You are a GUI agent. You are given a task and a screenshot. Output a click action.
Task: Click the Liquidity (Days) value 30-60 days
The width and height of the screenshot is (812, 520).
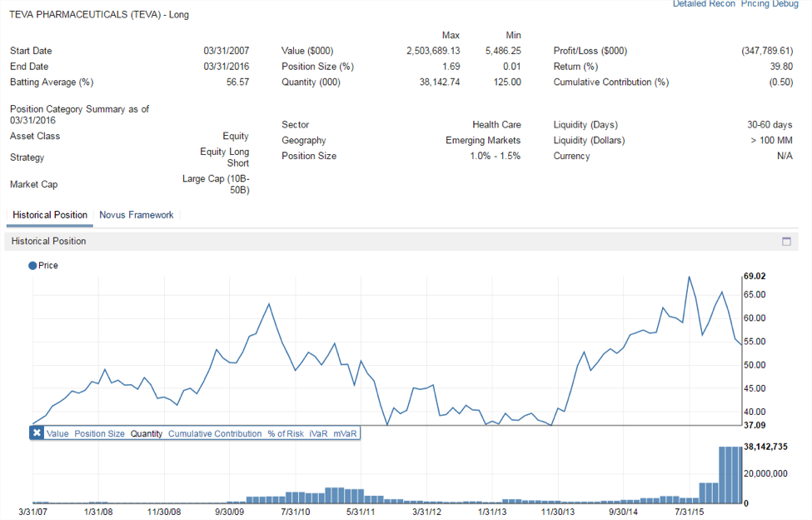770,125
